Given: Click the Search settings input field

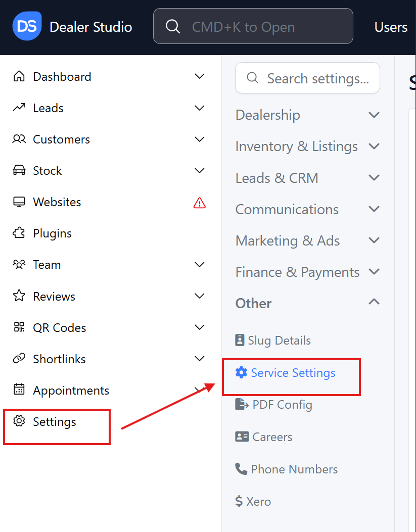Looking at the screenshot, I should pyautogui.click(x=317, y=79).
